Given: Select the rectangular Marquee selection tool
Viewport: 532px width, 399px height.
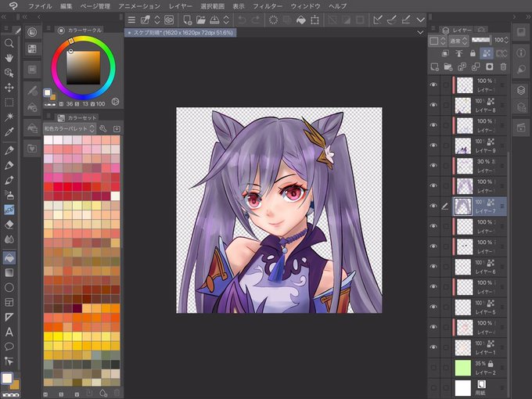Looking at the screenshot, I should click(9, 102).
